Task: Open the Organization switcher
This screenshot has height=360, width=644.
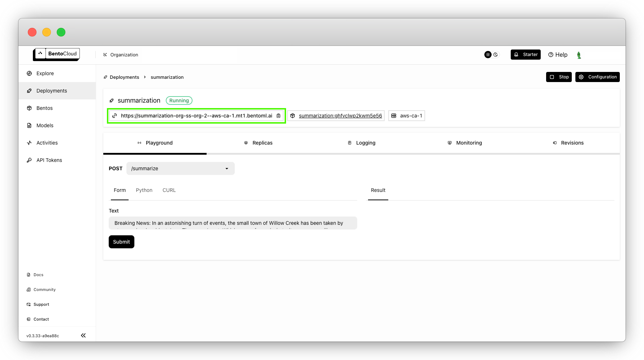Action: (x=121, y=55)
